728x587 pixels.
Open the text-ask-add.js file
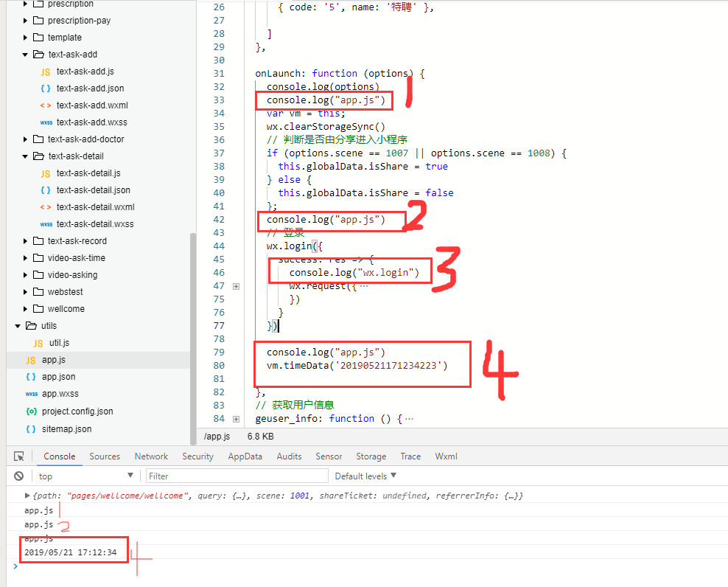coord(85,72)
